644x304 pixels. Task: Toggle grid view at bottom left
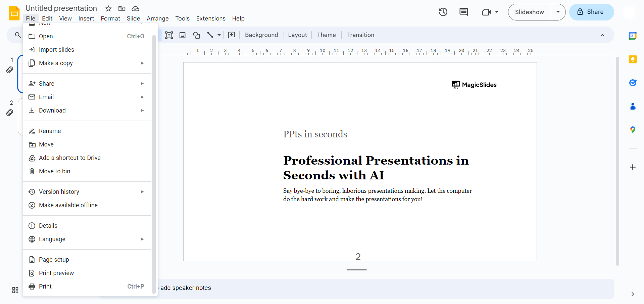pyautogui.click(x=15, y=290)
